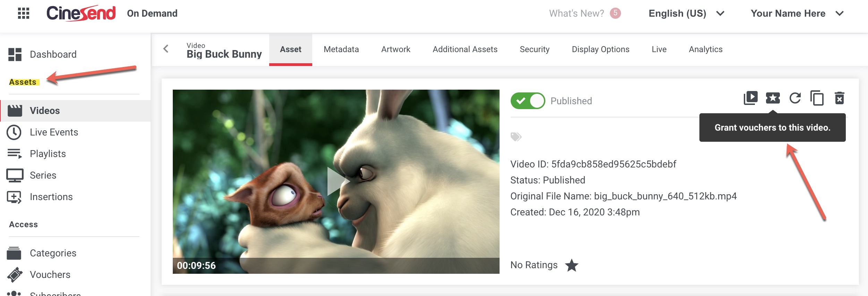868x296 pixels.
Task: Open the Security tab
Action: click(x=535, y=49)
